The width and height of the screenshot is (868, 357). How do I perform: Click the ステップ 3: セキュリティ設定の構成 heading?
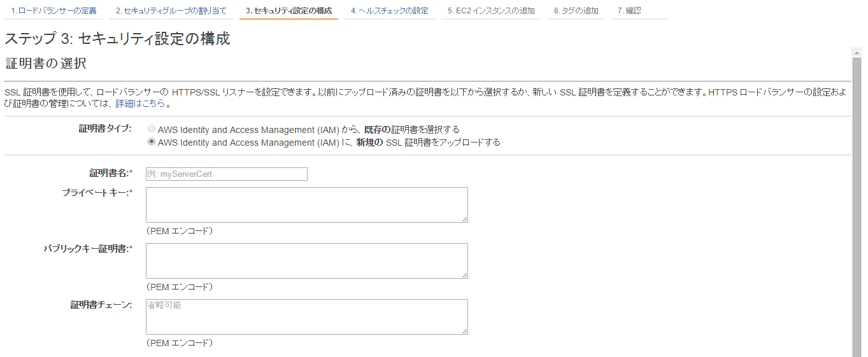[117, 39]
